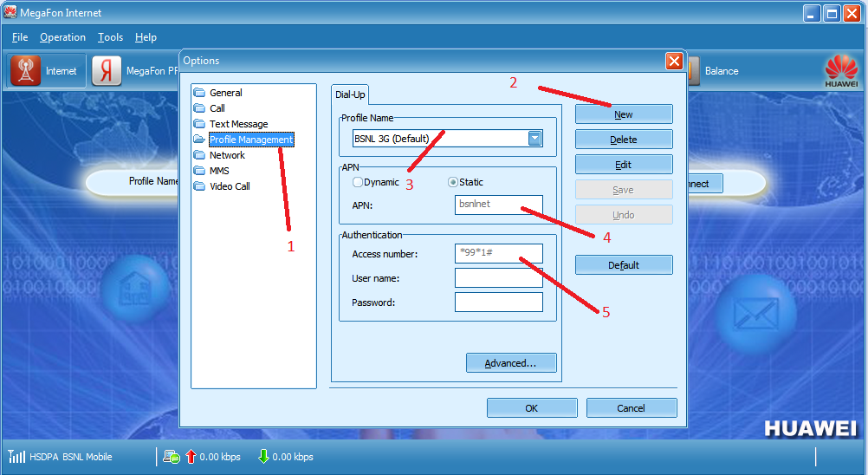Confirm with the OK button
The image size is (868, 475).
(532, 408)
